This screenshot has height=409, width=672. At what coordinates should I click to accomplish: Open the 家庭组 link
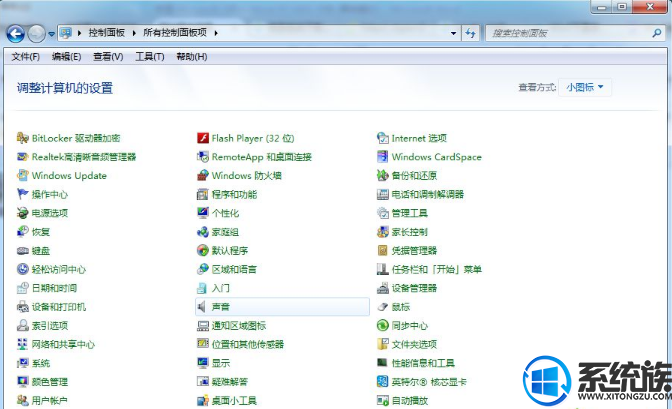225,232
